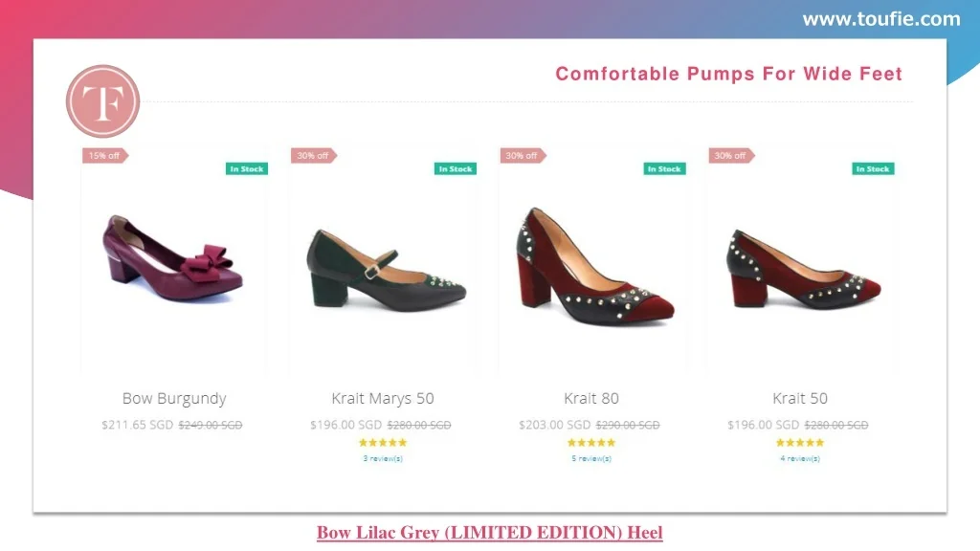Open the Bow Burgundy shoe image
980x551 pixels.
(173, 258)
